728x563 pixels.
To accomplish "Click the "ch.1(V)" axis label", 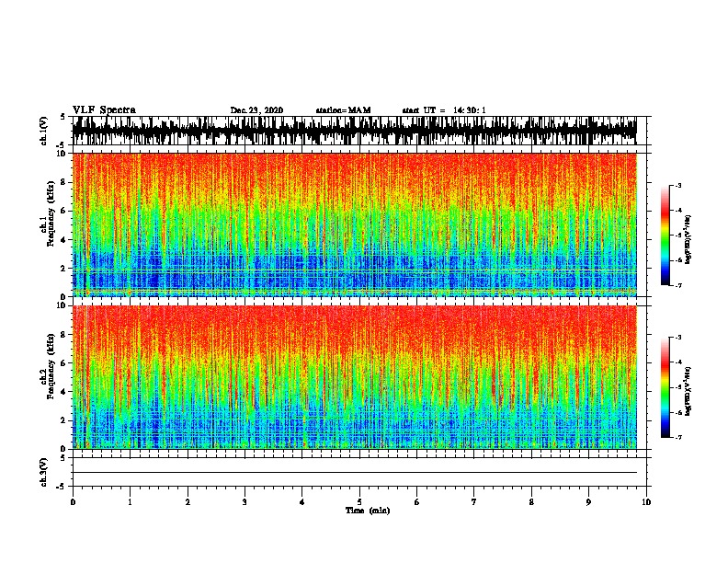I will 44,131.
